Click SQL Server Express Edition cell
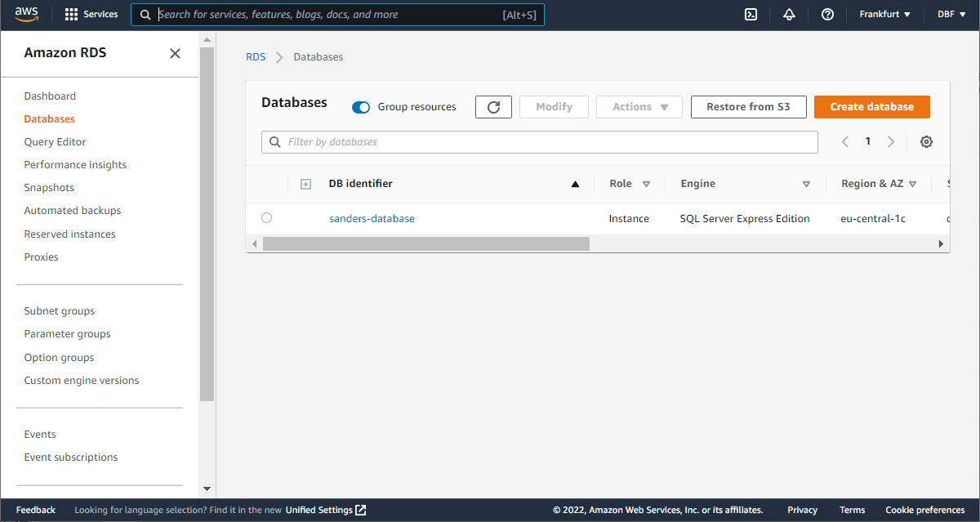The image size is (980, 522). [745, 218]
